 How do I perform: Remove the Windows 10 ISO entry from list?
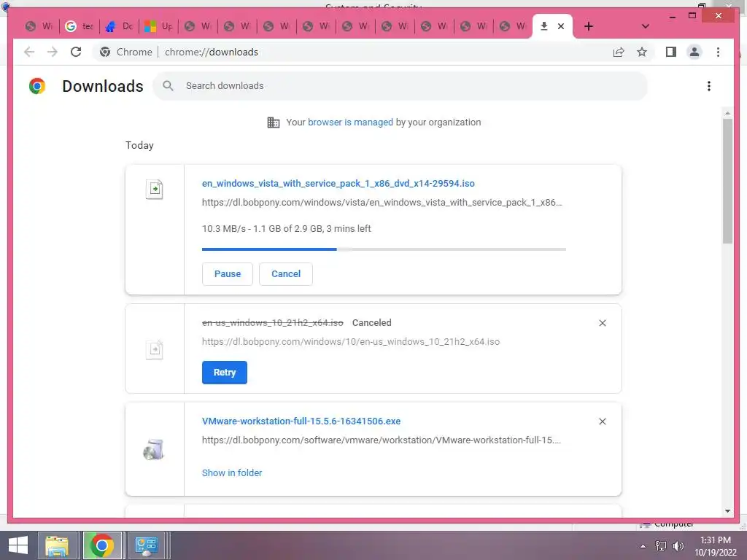click(x=602, y=323)
